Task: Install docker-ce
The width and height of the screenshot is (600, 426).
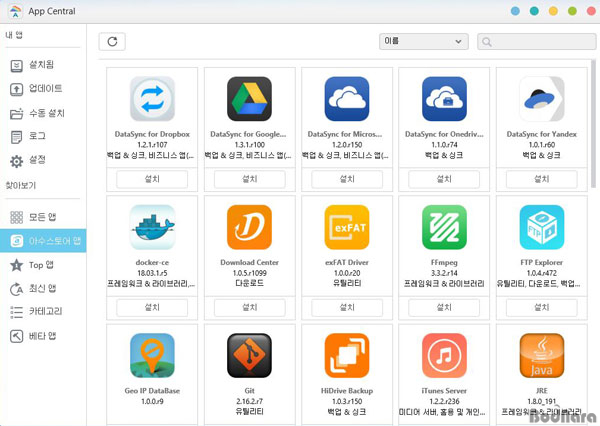Action: [152, 307]
